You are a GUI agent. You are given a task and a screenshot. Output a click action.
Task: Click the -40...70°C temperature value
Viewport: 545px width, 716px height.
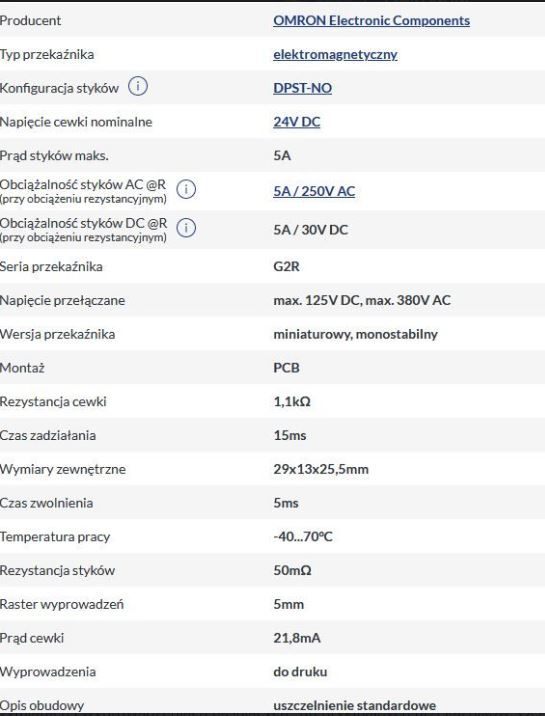303,537
